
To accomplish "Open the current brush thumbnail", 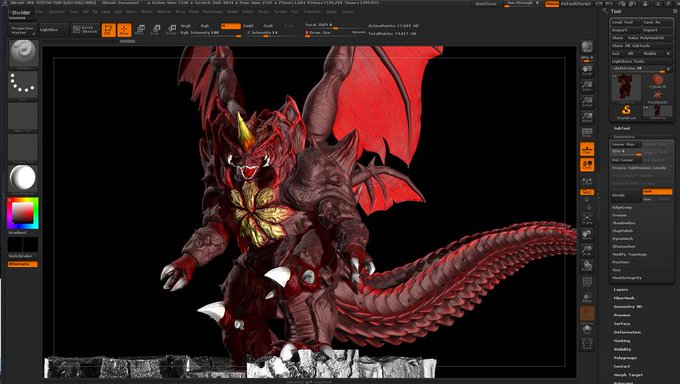I will (x=23, y=53).
